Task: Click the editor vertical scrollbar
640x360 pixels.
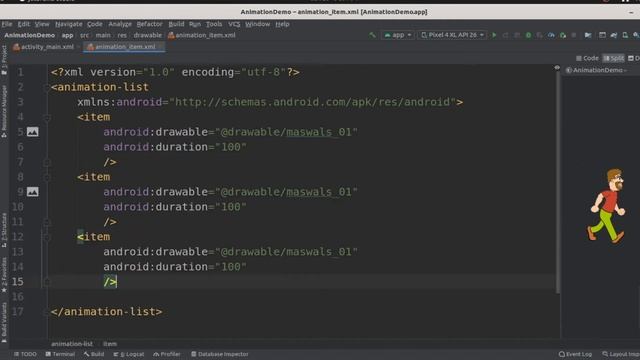Action: (558, 182)
